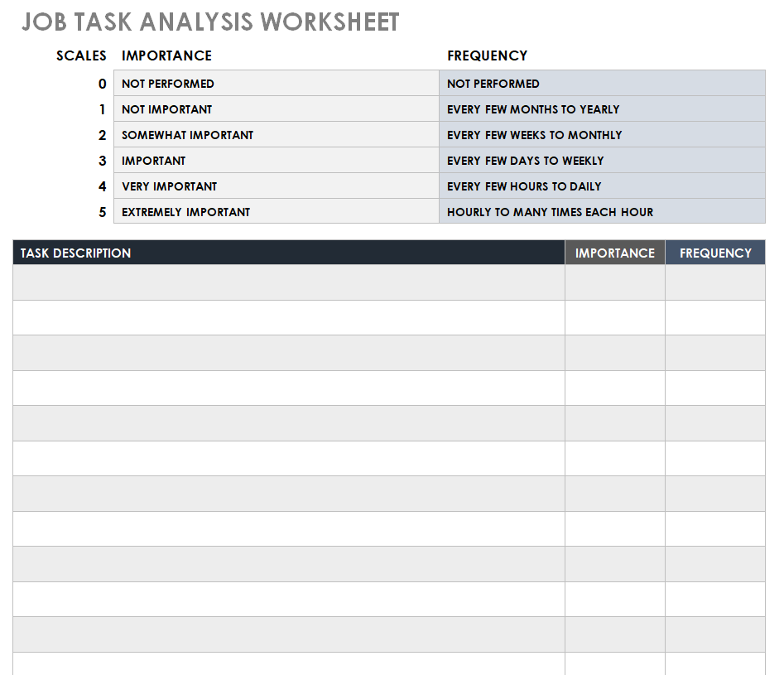
Task: Select the Frequency column header in table
Action: coord(715,253)
